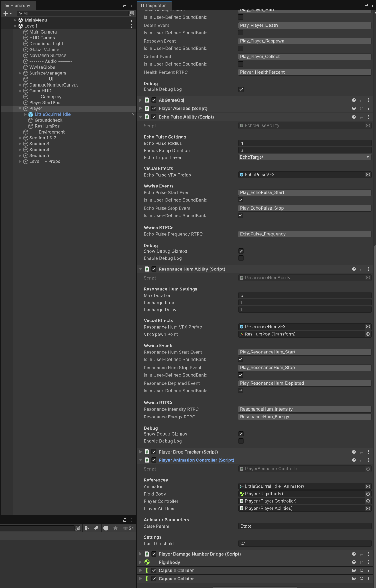The height and width of the screenshot is (588, 376).
Task: Collapse Echo Pulse Ability component foldout
Action: tap(141, 117)
